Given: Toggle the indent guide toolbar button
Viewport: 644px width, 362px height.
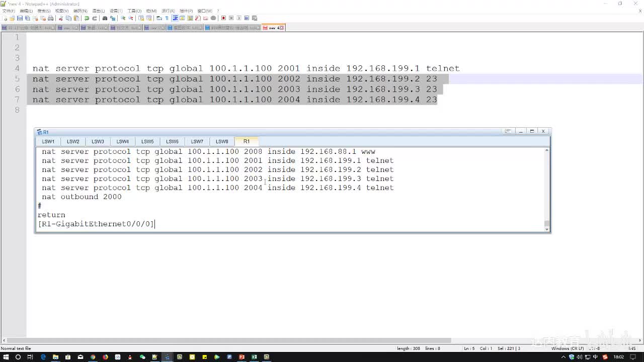Looking at the screenshot, I should click(x=175, y=18).
